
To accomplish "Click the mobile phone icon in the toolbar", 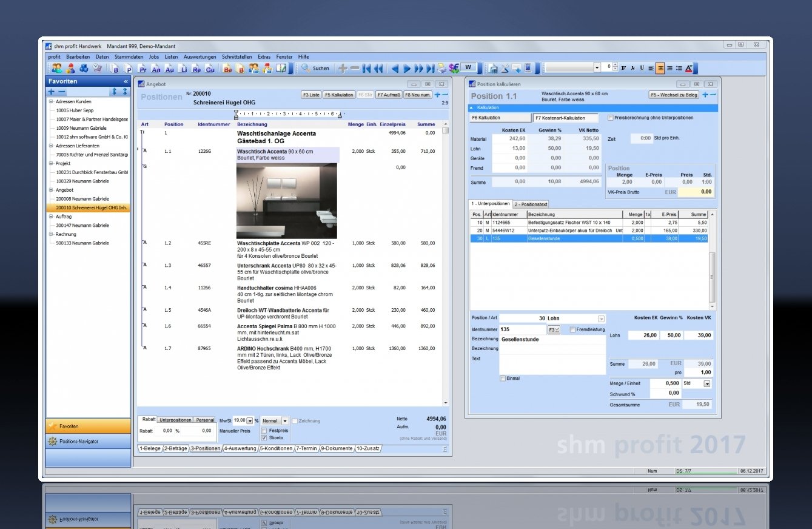I will (528, 69).
